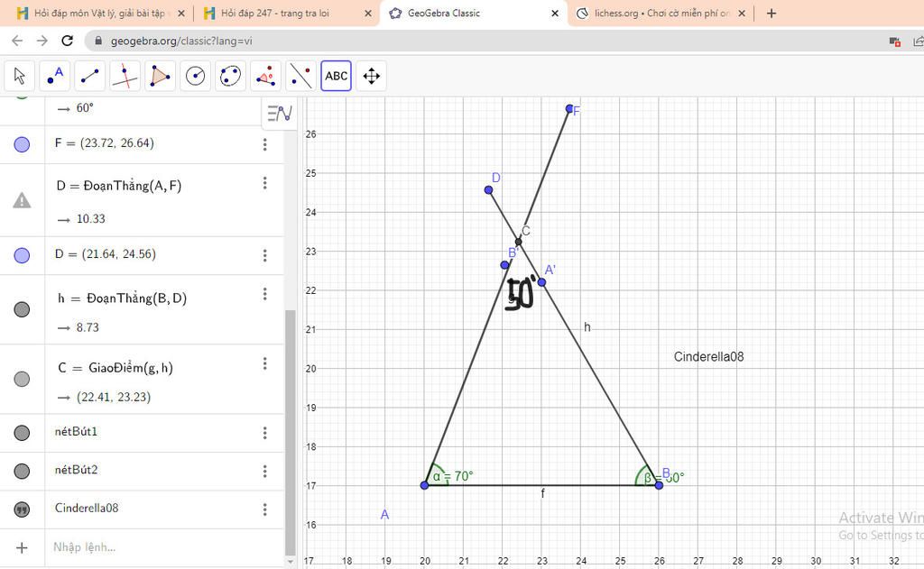The image size is (924, 569).
Task: Toggle visibility of segment h
Action: pos(22,309)
